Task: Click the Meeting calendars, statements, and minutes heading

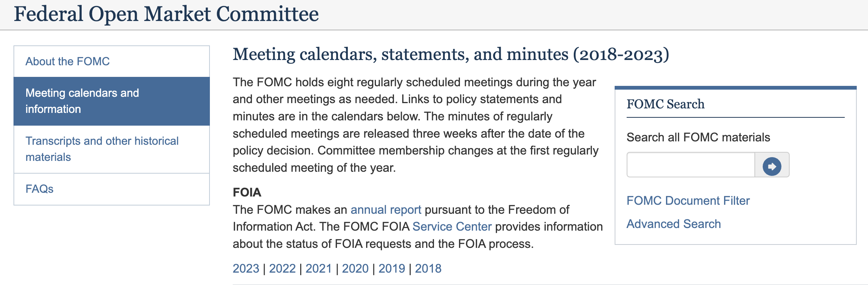Action: point(450,54)
